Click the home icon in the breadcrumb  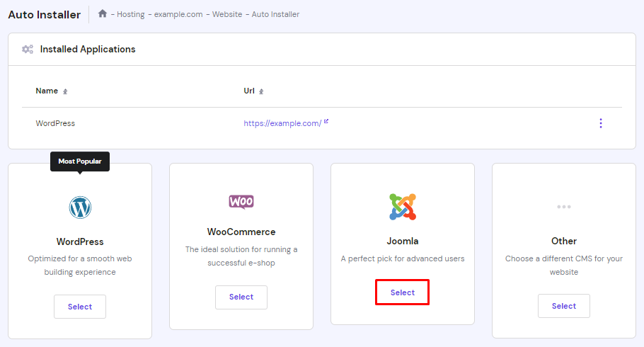[103, 13]
